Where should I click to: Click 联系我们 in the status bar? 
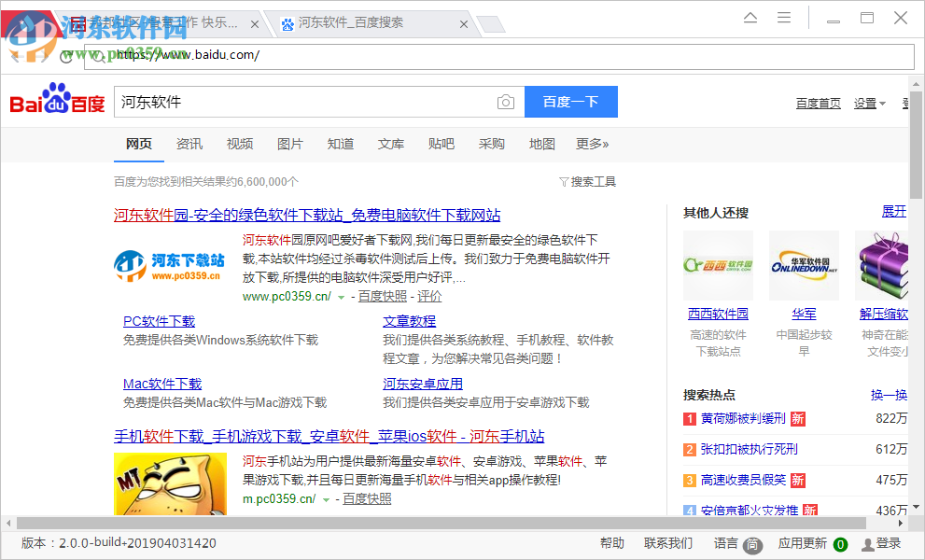point(667,543)
